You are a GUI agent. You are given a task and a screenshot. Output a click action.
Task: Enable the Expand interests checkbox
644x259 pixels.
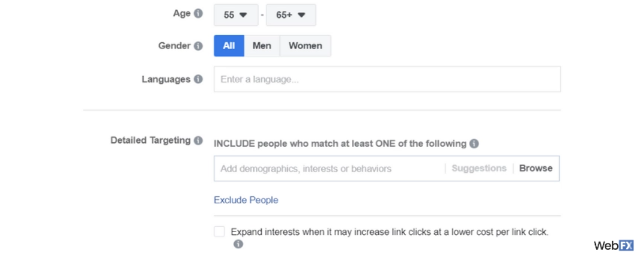pyautogui.click(x=220, y=231)
